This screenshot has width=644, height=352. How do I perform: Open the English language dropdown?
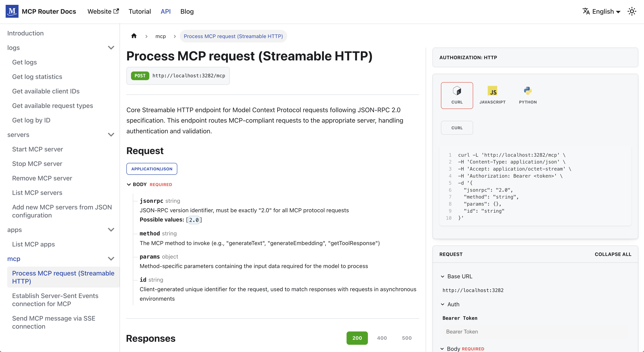click(x=606, y=11)
